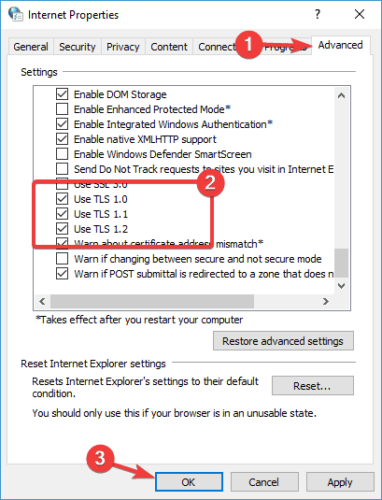Screen dimensions: 382x500
Task: Uncheck Enable DOM Storage
Action: pyautogui.click(x=62, y=94)
